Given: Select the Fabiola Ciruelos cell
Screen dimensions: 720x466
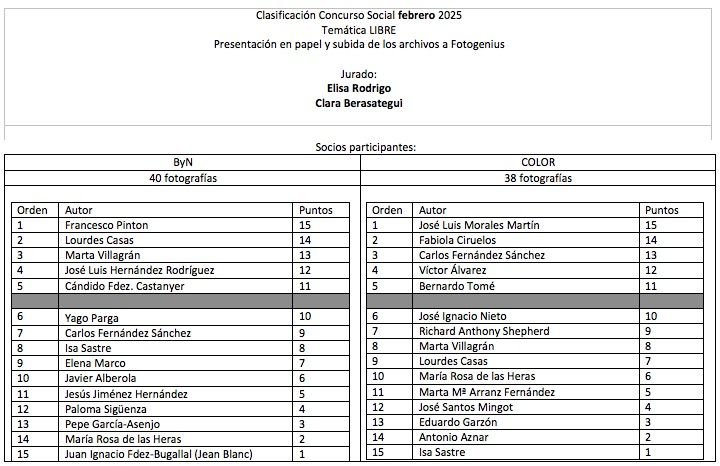Looking at the screenshot, I should click(458, 241).
